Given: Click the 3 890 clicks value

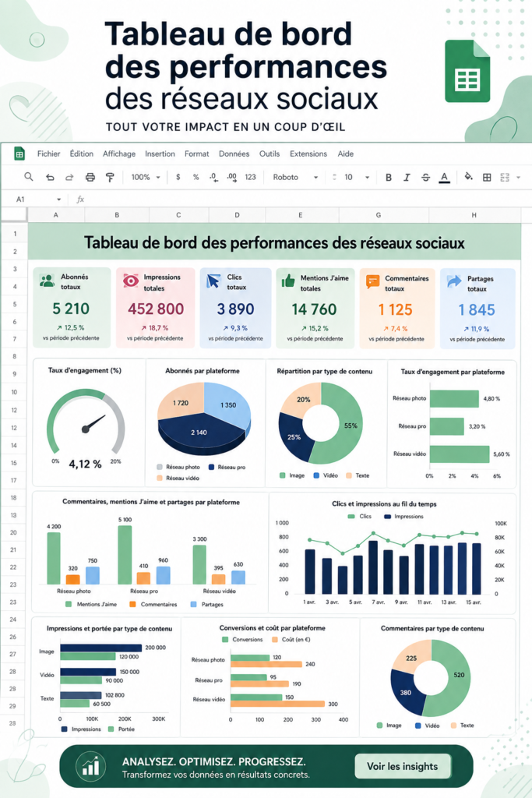Looking at the screenshot, I should 235,309.
